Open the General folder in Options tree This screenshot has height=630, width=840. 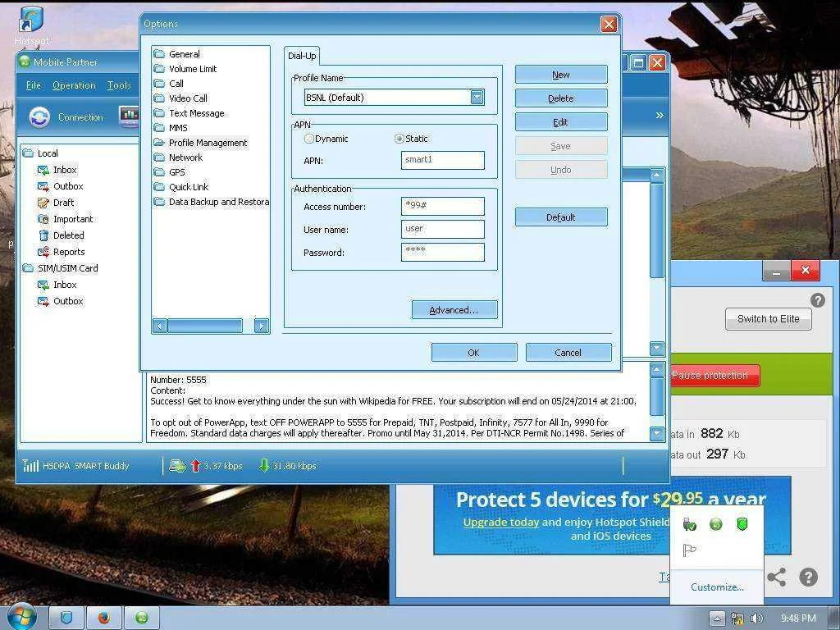pyautogui.click(x=184, y=54)
